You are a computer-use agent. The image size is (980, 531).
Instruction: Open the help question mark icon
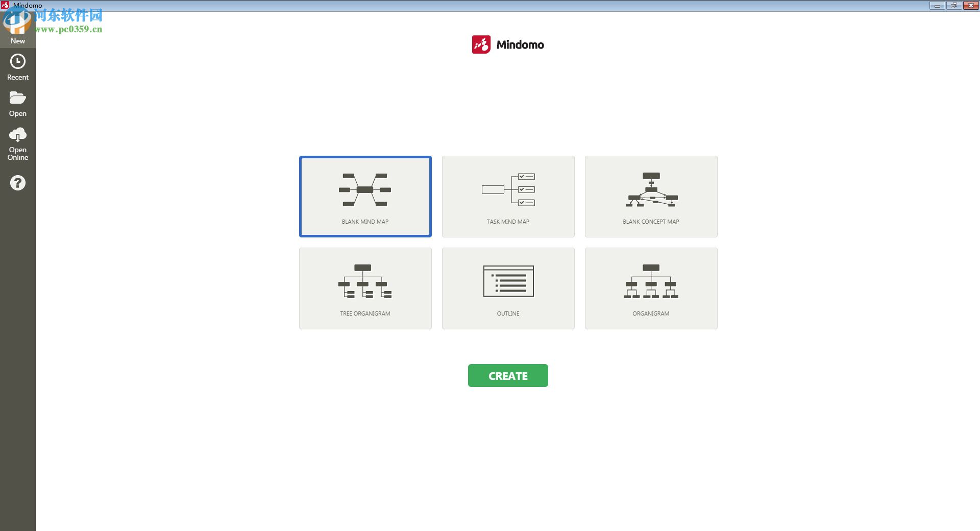(x=18, y=183)
